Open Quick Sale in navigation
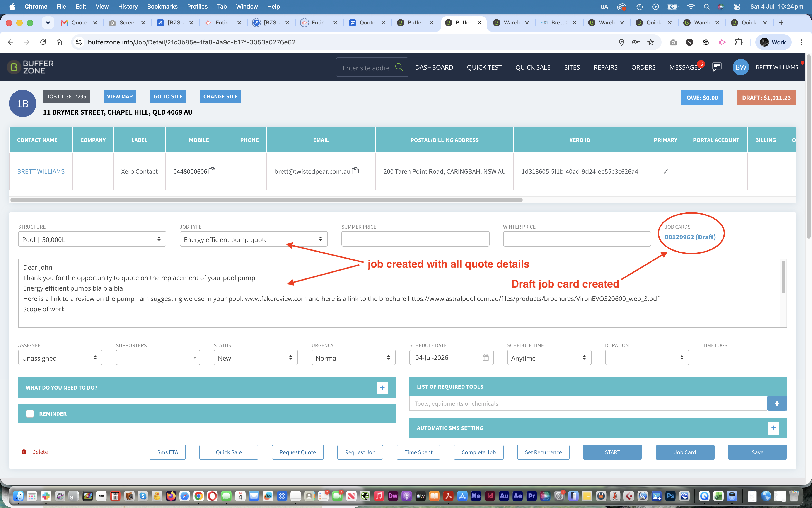 (533, 67)
